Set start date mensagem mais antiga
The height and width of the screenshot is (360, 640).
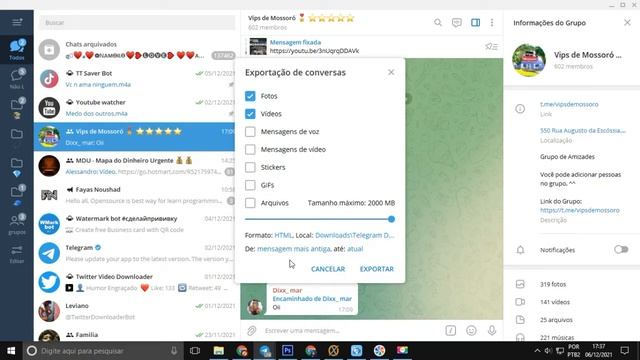coord(293,249)
